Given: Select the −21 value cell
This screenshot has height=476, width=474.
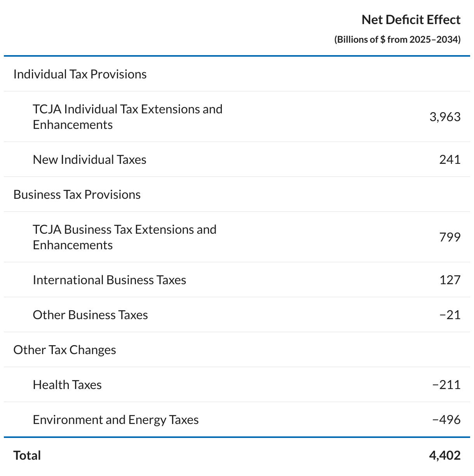Looking at the screenshot, I should tap(450, 315).
